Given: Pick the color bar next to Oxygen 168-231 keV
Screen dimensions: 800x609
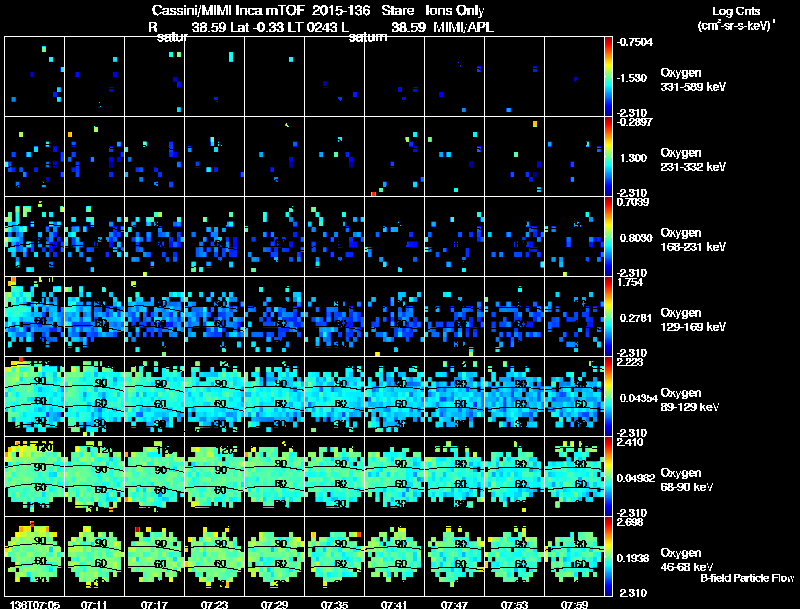Looking at the screenshot, I should click(x=609, y=237).
